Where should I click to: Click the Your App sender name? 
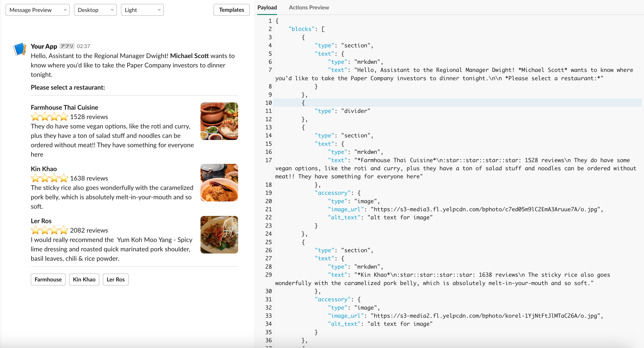(44, 46)
